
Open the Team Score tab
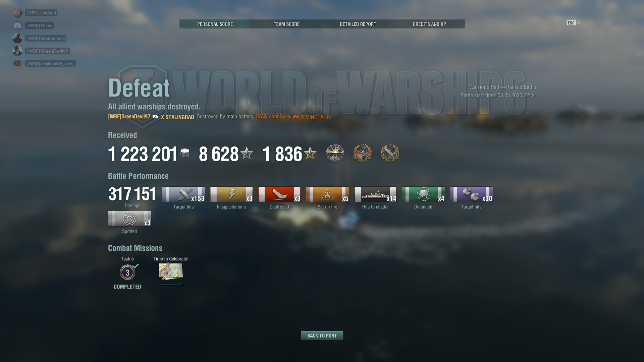(x=286, y=24)
